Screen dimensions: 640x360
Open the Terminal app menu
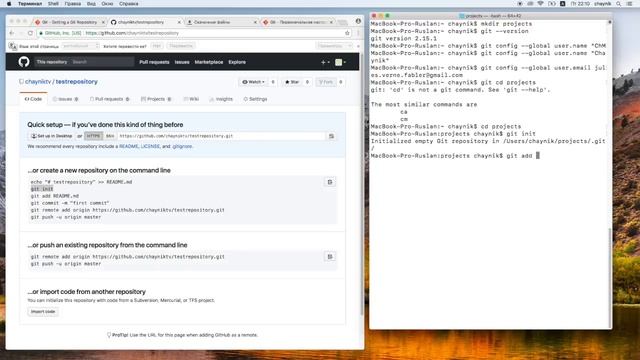click(x=30, y=4)
